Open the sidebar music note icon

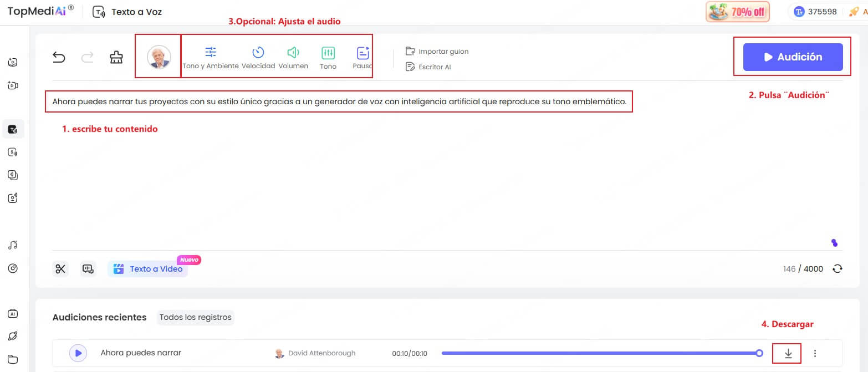(13, 245)
